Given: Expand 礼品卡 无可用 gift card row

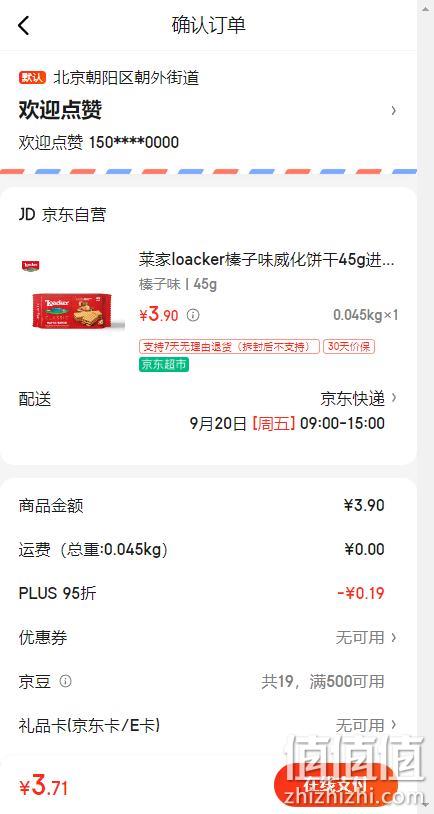Looking at the screenshot, I should [209, 725].
